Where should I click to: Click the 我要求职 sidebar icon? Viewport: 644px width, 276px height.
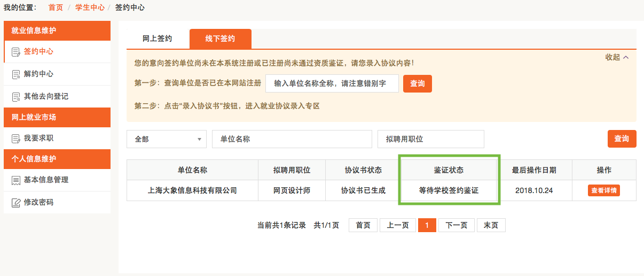(x=15, y=139)
